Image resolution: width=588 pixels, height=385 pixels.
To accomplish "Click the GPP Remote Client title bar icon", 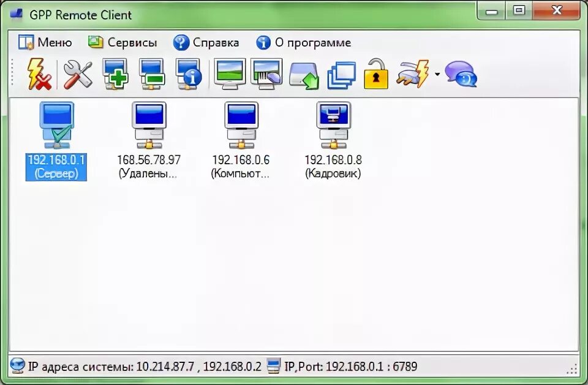I will (17, 14).
